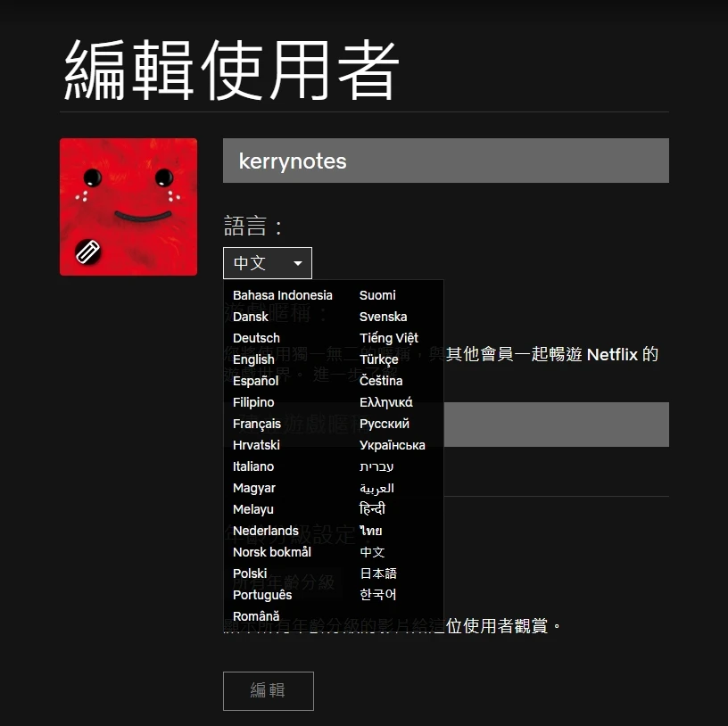Choose Bahasa Indonesia from language list
728x726 pixels.
click(x=282, y=295)
